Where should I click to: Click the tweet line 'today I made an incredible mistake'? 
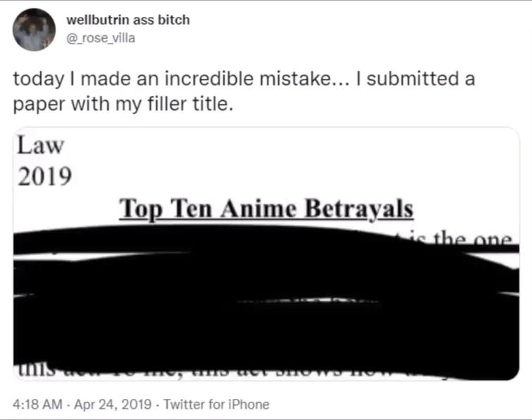(181, 79)
